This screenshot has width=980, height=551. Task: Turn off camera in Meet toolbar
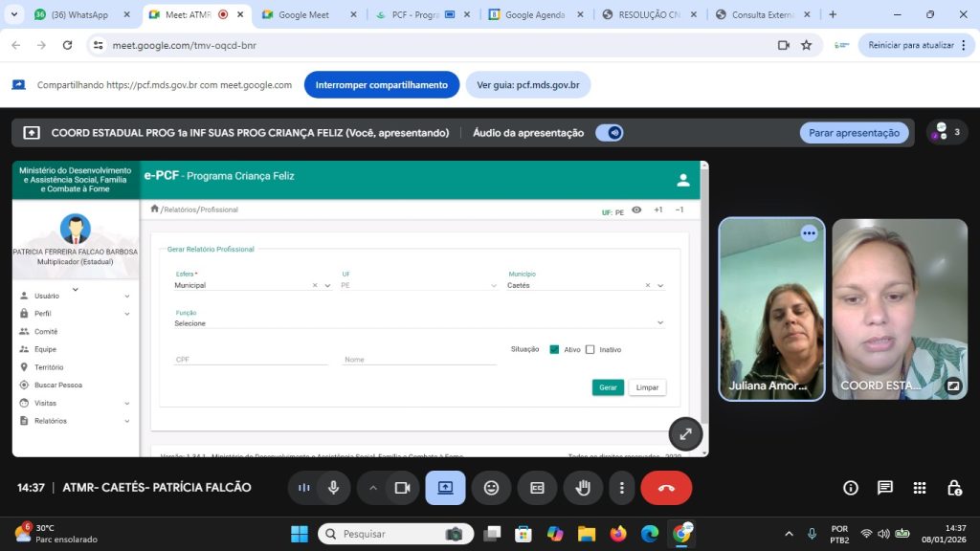point(402,488)
